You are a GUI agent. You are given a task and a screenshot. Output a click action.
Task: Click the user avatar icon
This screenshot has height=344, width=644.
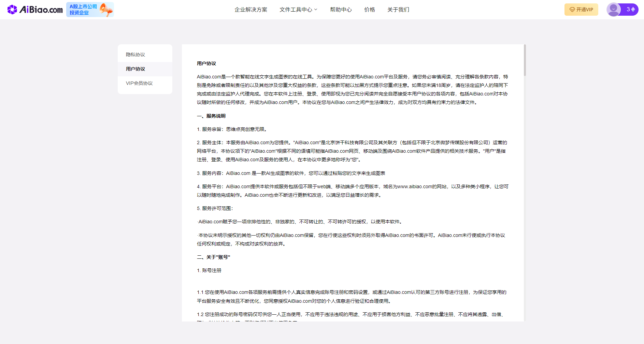[x=613, y=10]
